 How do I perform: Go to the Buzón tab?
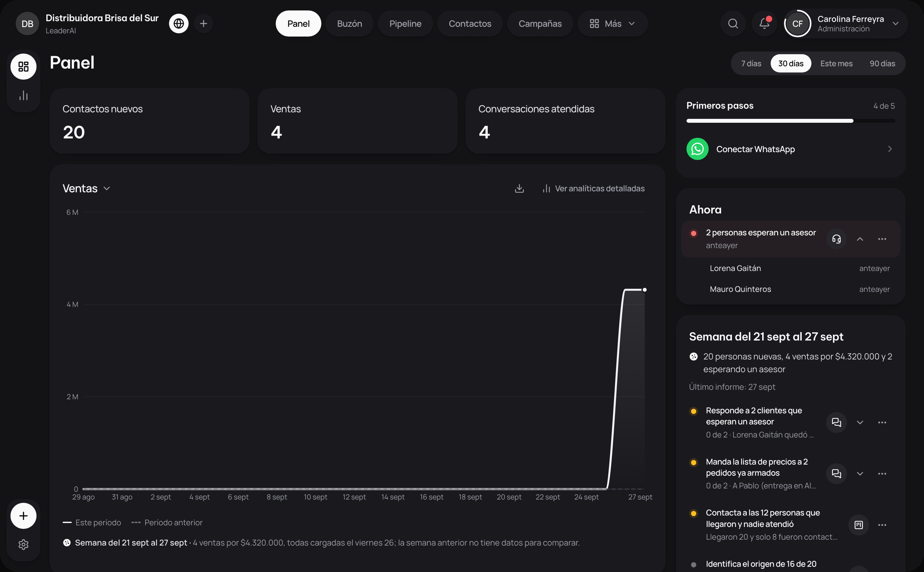(x=349, y=24)
